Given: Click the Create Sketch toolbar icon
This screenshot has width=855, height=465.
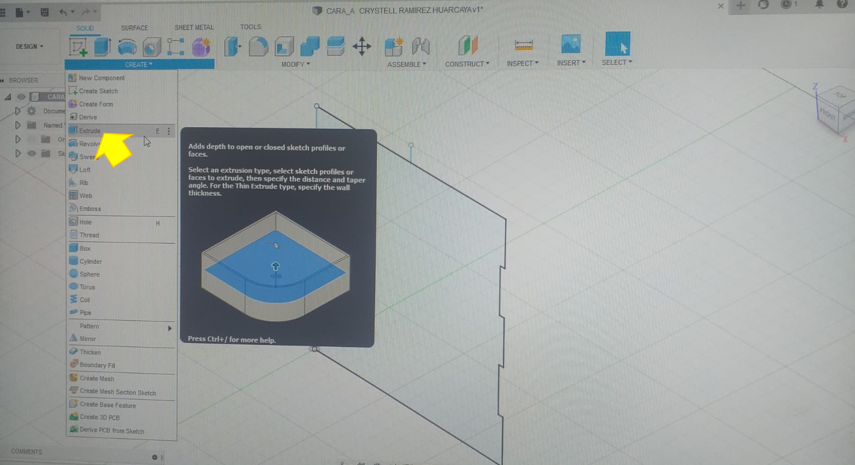Looking at the screenshot, I should (78, 47).
